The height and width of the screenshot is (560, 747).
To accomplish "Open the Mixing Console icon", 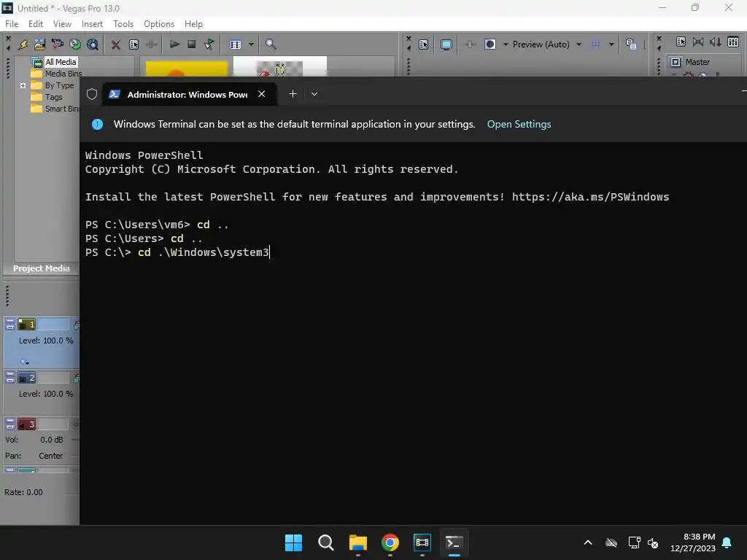I will click(733, 42).
